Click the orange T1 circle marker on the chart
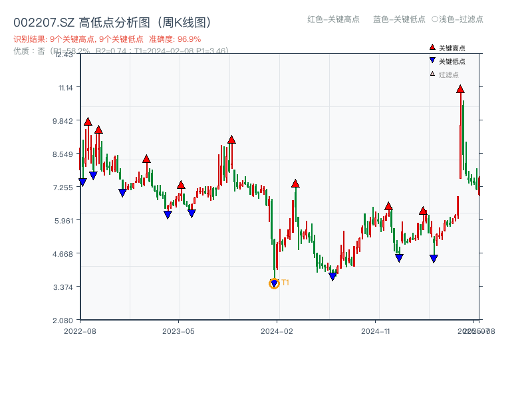Screen dimensions: 532x399 coord(274,284)
